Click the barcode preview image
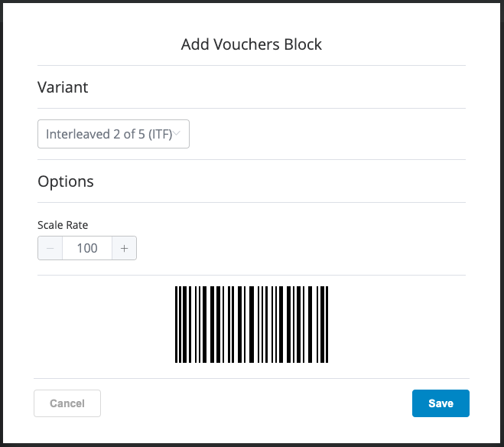This screenshot has height=447, width=504. point(252,325)
